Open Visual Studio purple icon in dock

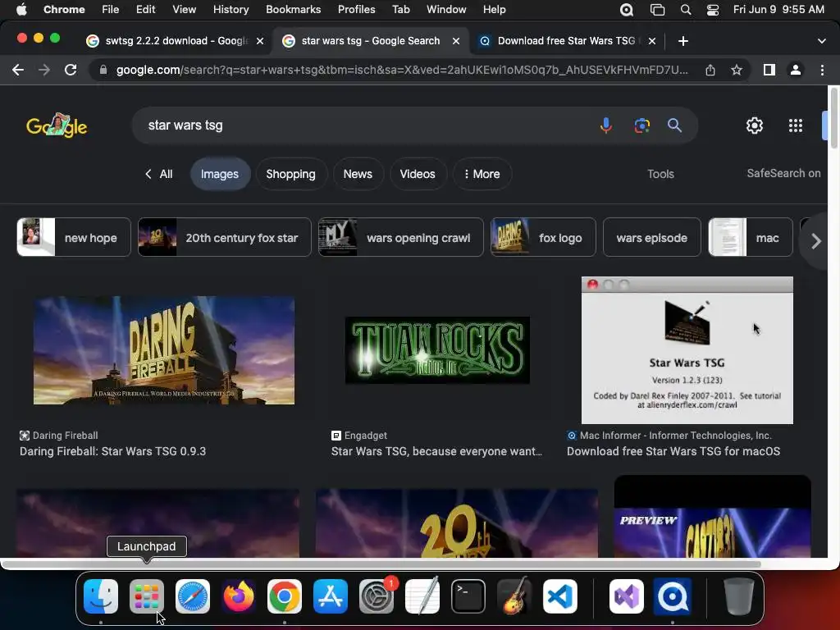(626, 596)
